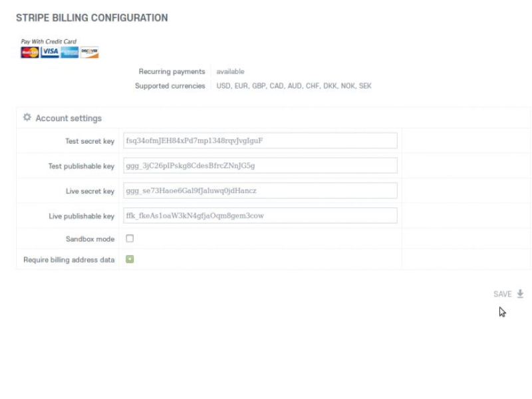Edit the Live publishable key field

point(260,216)
